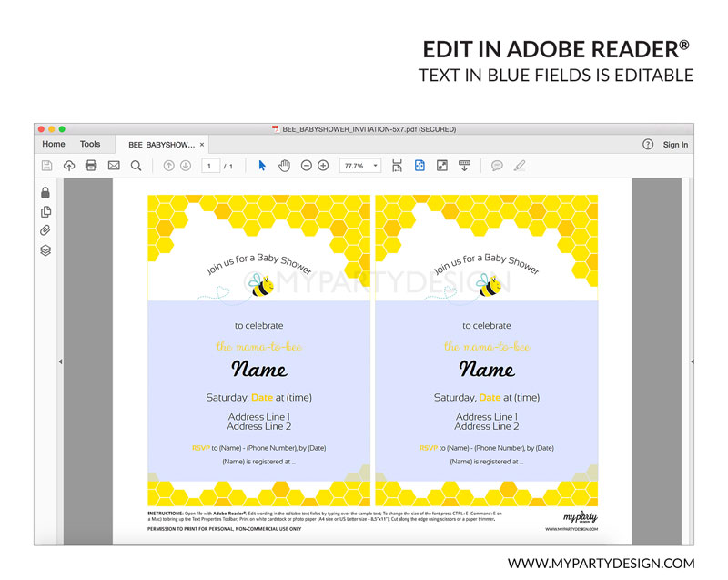728x580 pixels.
Task: Select the arrow selection tool
Action: coord(262,166)
